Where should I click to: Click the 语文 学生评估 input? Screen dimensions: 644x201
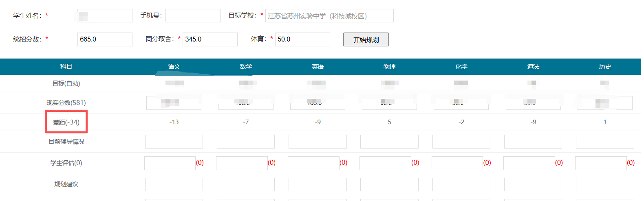point(170,163)
